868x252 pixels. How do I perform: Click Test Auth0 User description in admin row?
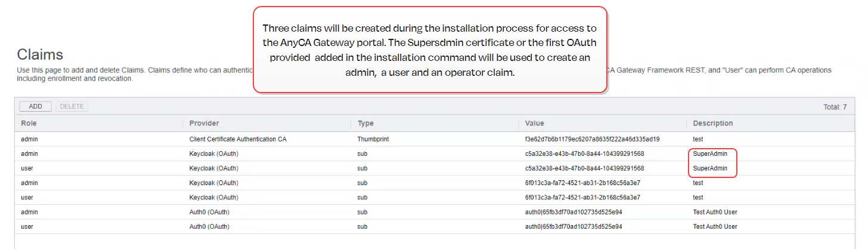click(x=715, y=212)
